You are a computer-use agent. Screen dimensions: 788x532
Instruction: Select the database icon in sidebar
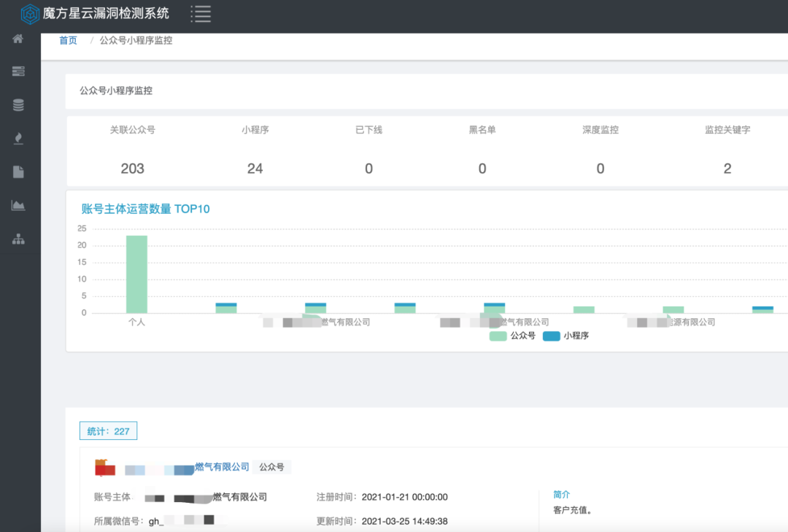(x=18, y=105)
